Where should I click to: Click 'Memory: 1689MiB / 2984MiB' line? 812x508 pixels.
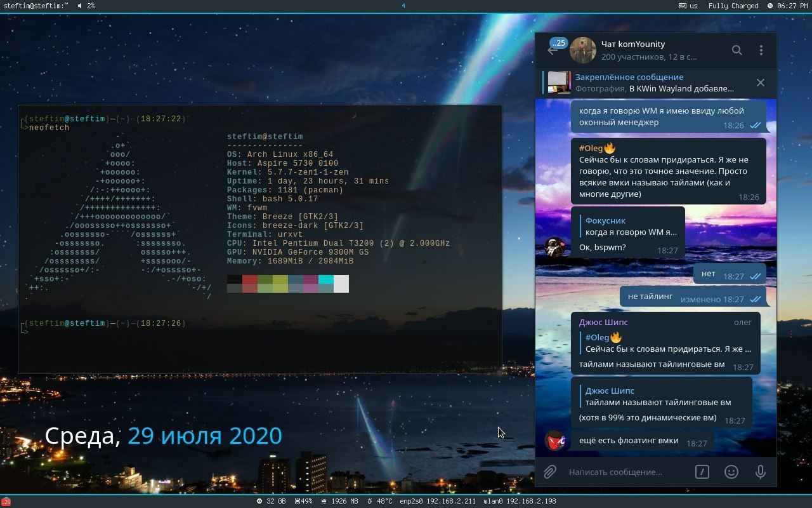(x=290, y=261)
